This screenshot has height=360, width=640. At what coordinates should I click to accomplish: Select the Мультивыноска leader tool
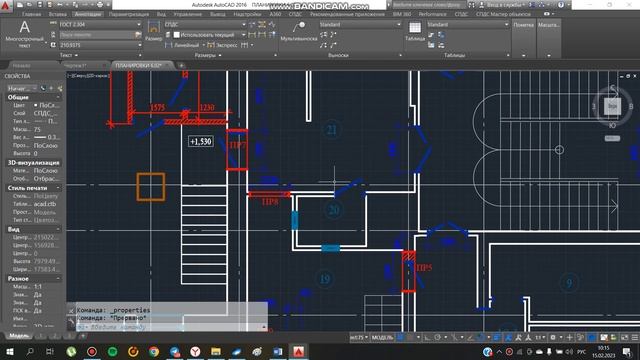click(299, 31)
